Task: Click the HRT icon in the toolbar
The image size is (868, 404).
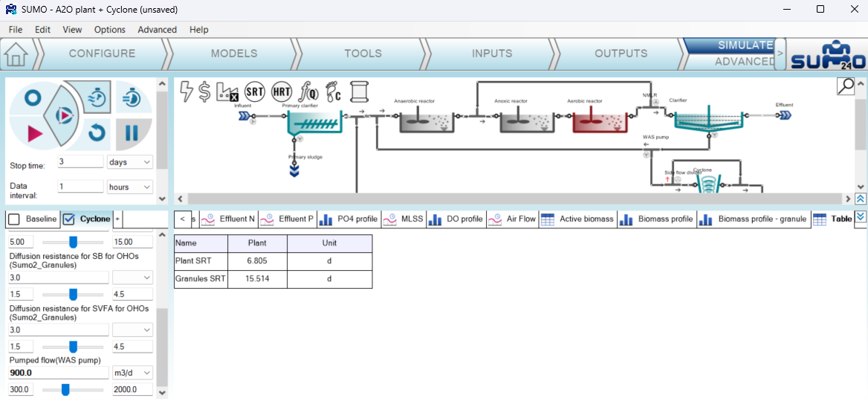Action: 282,92
